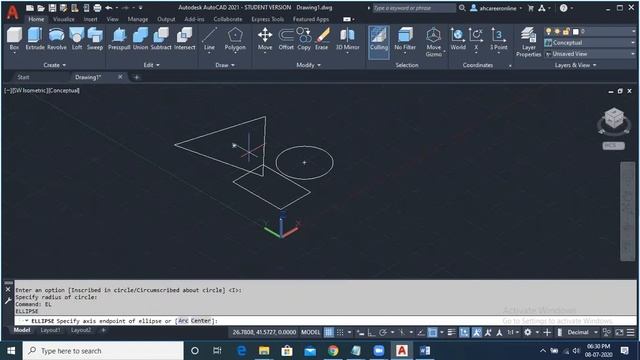Click the Erase tool
The height and width of the screenshot is (360, 640).
pos(322,39)
